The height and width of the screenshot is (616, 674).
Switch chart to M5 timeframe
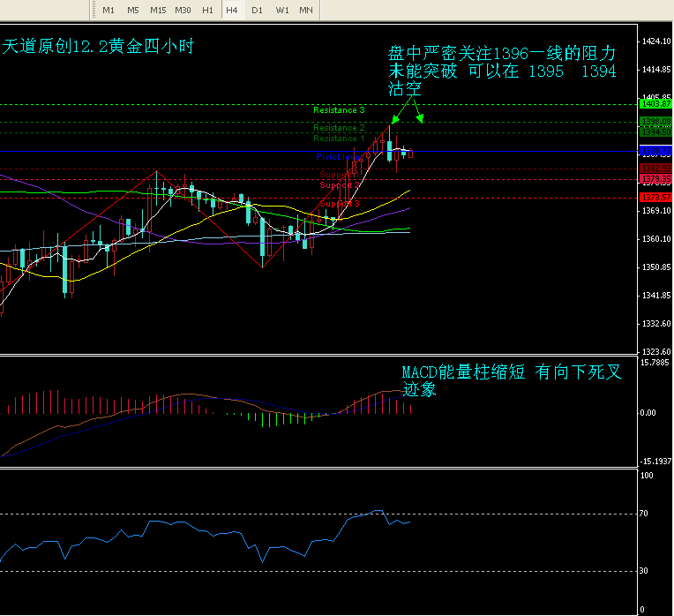pos(133,10)
